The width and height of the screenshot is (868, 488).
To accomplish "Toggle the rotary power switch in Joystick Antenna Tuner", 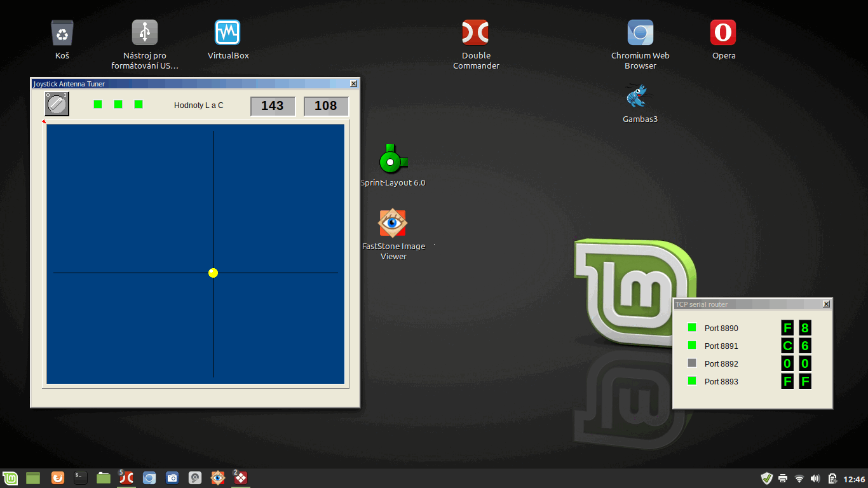I will click(x=57, y=104).
